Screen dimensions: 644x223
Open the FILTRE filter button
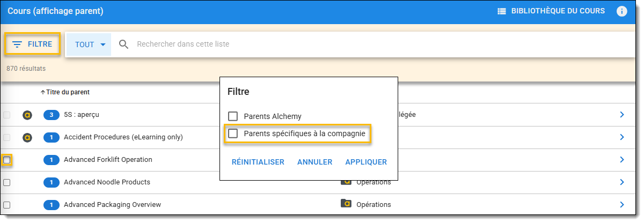coord(32,44)
